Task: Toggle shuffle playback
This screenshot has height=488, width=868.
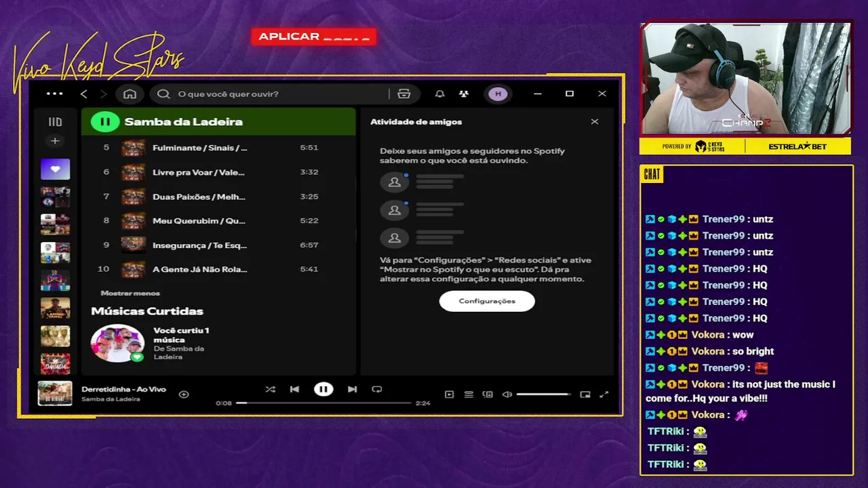Action: (270, 389)
